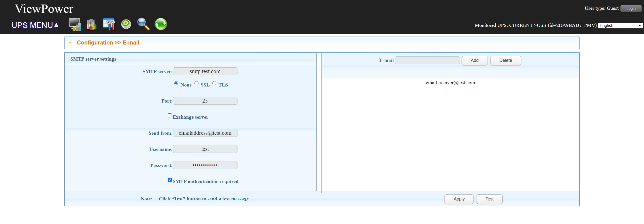Open the books and chart toolbar icon
The image size is (644, 224).
coord(92,24)
